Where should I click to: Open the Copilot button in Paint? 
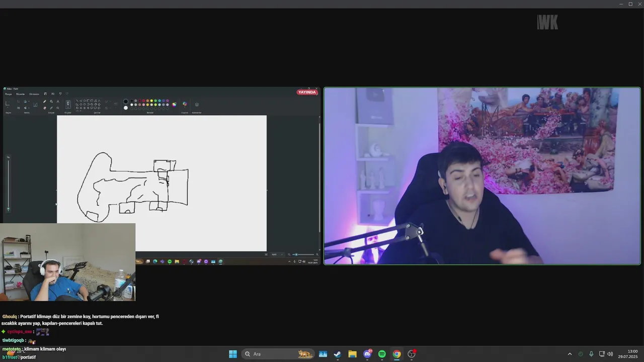coord(185,104)
